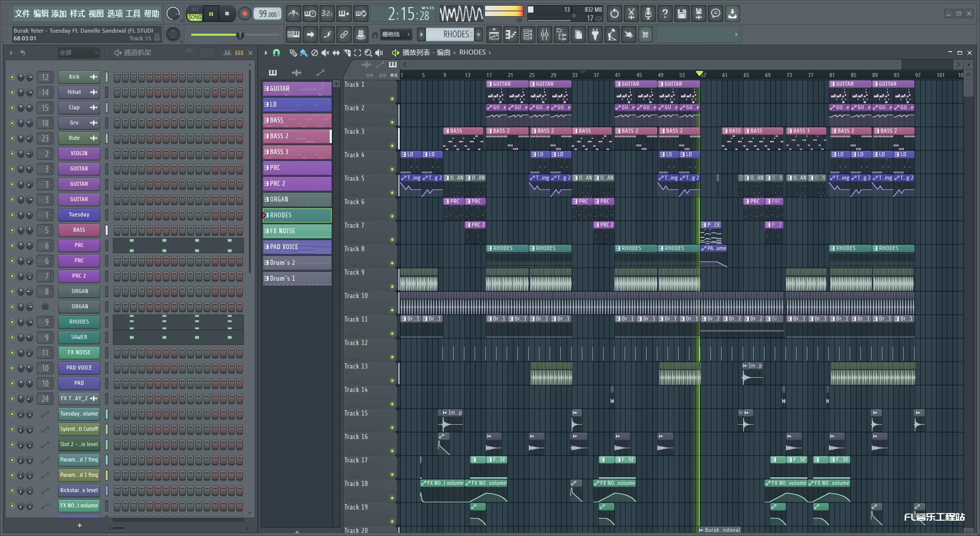This screenshot has height=536, width=980.
Task: Click the Tuesday channel button
Action: point(79,215)
